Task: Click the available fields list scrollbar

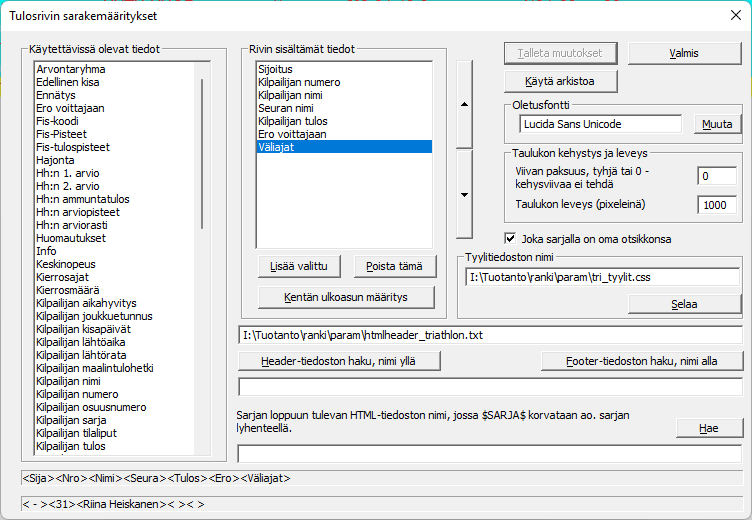Action: point(203,150)
